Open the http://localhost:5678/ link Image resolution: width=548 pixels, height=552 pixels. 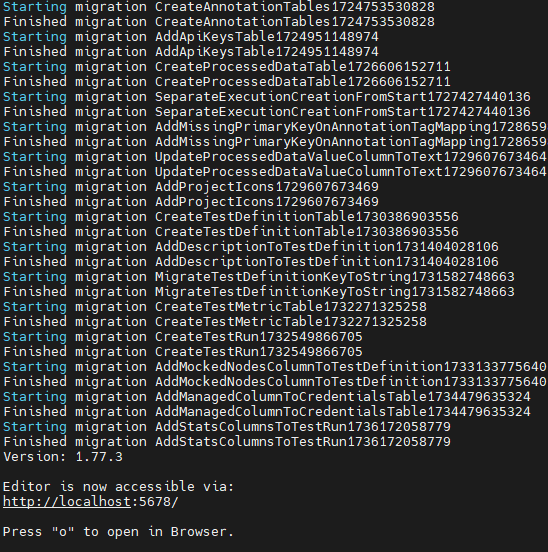click(91, 502)
